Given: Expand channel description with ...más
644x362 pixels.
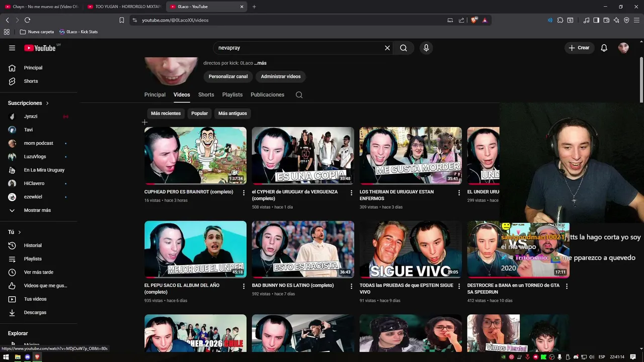Looking at the screenshot, I should tap(260, 63).
